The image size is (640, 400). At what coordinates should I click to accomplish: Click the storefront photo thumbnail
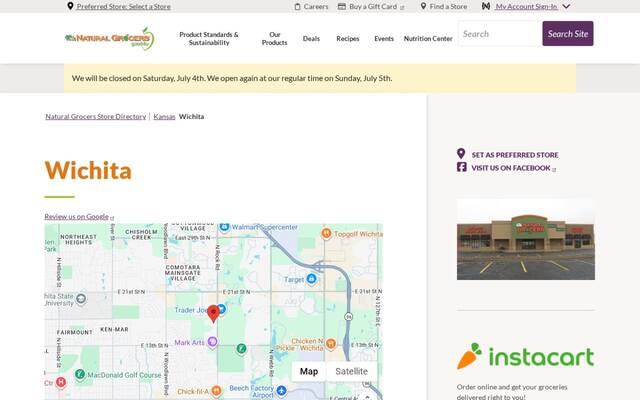526,239
